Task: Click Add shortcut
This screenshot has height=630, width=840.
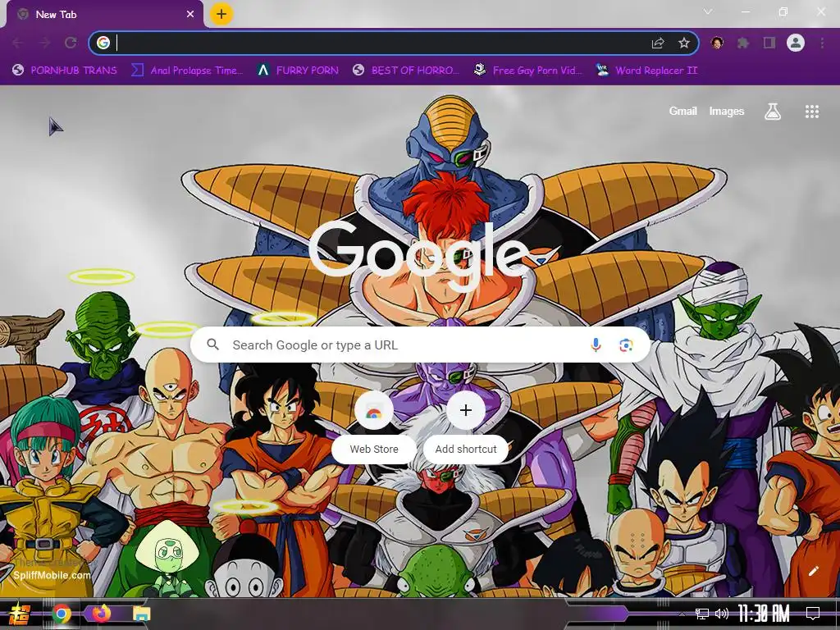Action: click(x=466, y=427)
